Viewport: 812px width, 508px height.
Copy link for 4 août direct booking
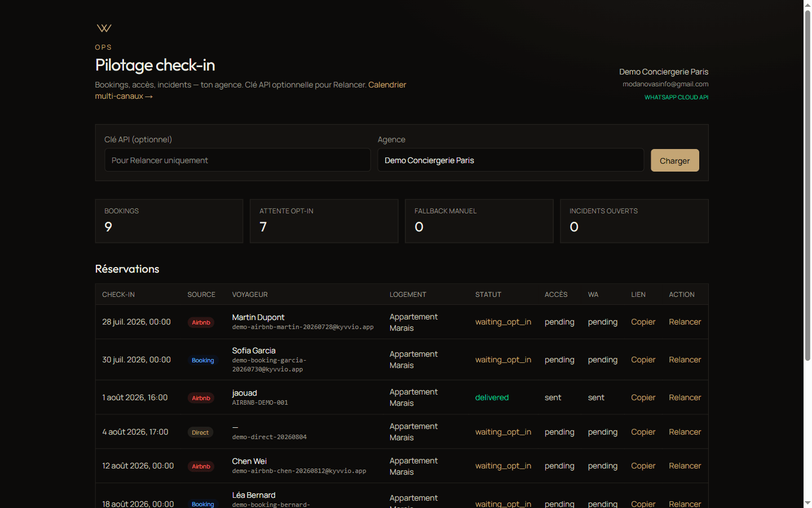[643, 432]
